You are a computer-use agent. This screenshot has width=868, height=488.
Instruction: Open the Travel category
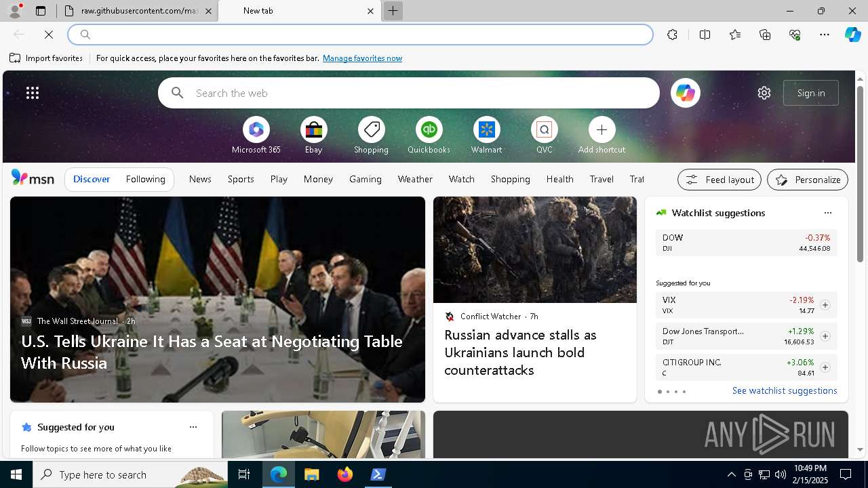601,179
